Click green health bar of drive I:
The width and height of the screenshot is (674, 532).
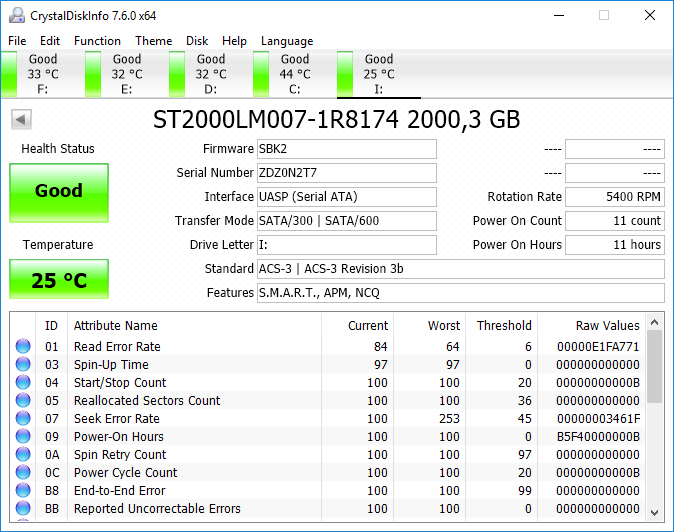(x=345, y=74)
